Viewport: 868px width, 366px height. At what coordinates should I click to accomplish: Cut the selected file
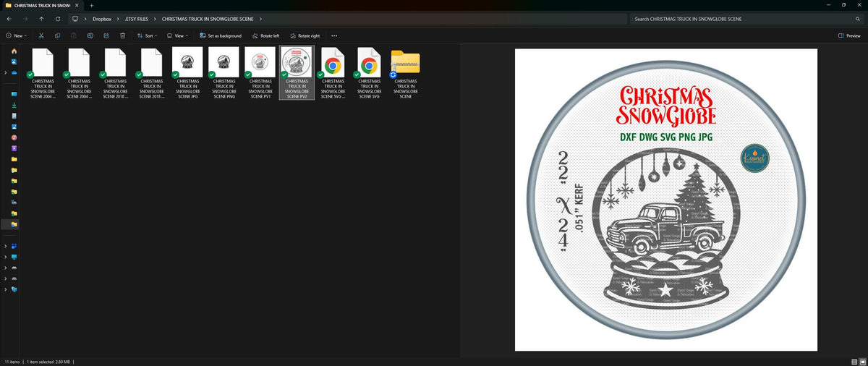pos(41,35)
